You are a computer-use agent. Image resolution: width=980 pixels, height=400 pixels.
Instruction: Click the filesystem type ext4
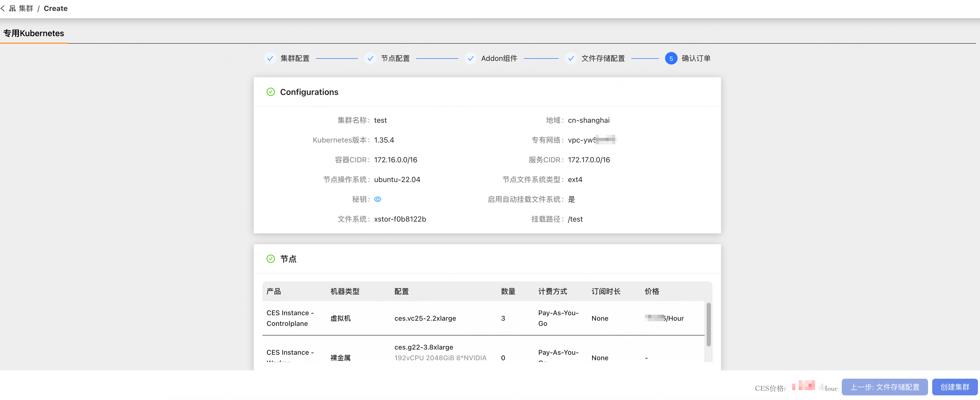tap(575, 180)
